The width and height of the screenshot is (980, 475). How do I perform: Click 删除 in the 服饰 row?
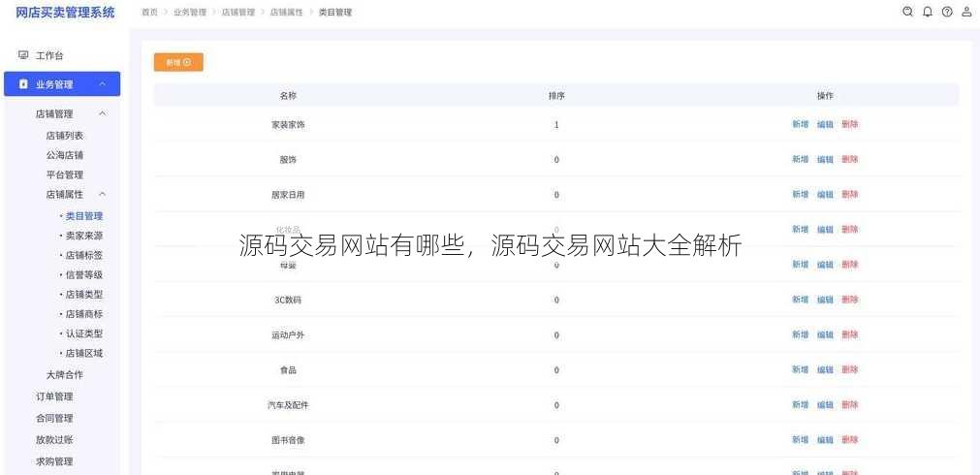click(x=850, y=159)
